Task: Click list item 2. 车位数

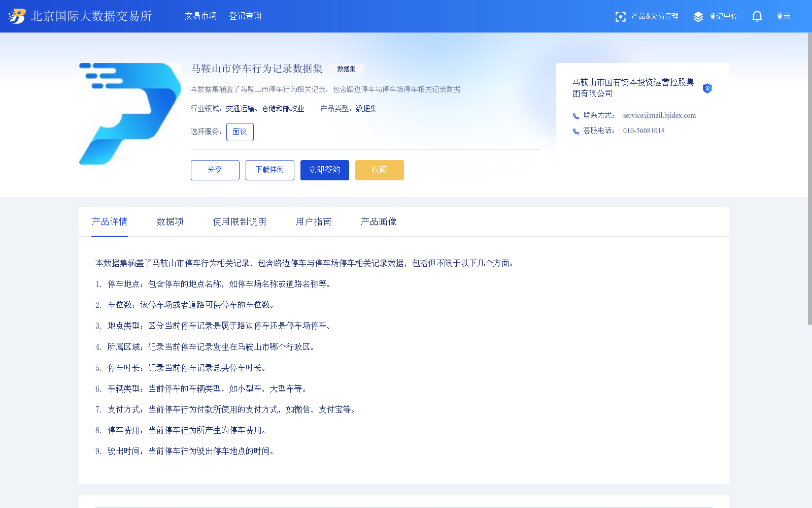Action: [x=185, y=305]
